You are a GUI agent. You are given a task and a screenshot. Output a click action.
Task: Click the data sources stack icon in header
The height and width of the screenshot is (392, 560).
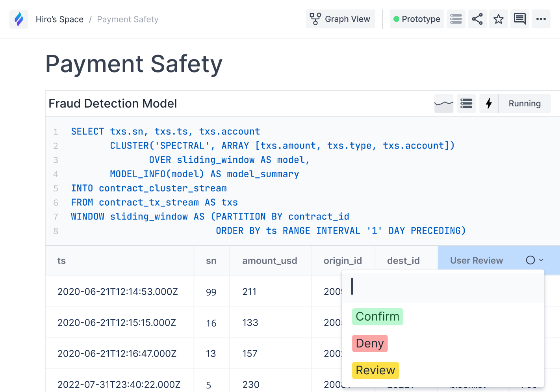point(456,19)
